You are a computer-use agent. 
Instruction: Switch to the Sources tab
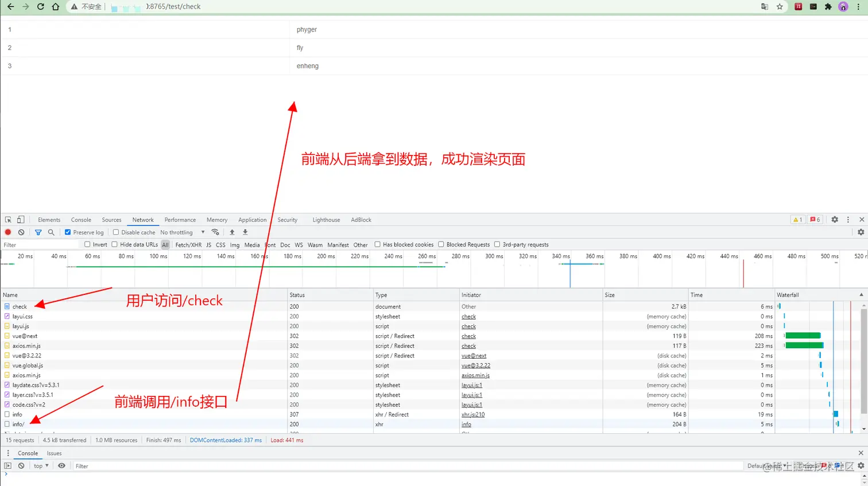tap(111, 220)
